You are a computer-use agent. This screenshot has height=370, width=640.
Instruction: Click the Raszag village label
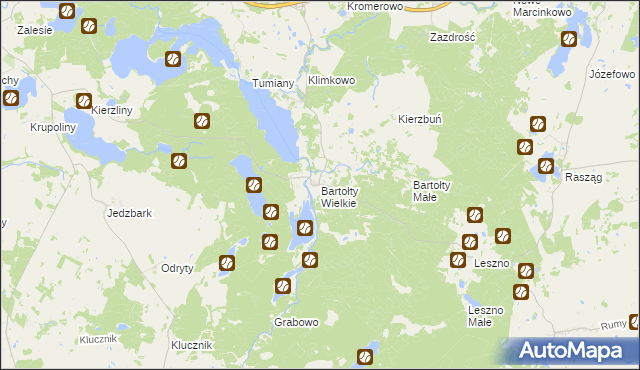point(583,177)
